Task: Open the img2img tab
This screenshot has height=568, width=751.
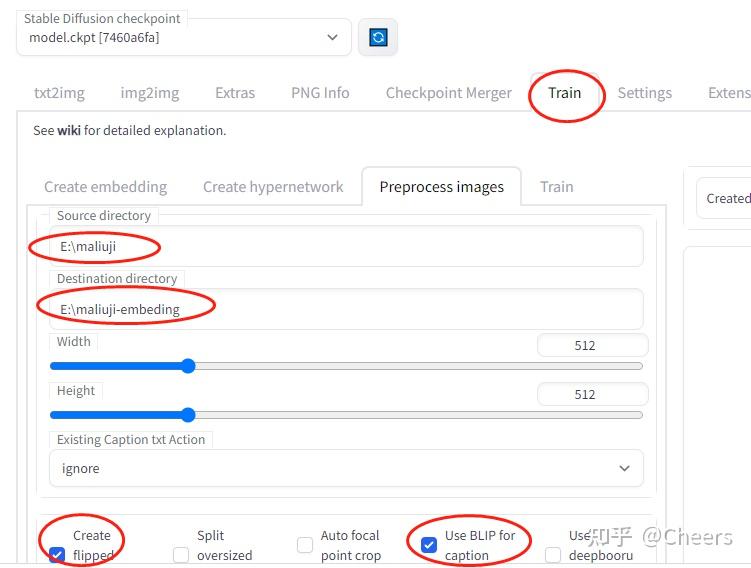Action: click(150, 93)
